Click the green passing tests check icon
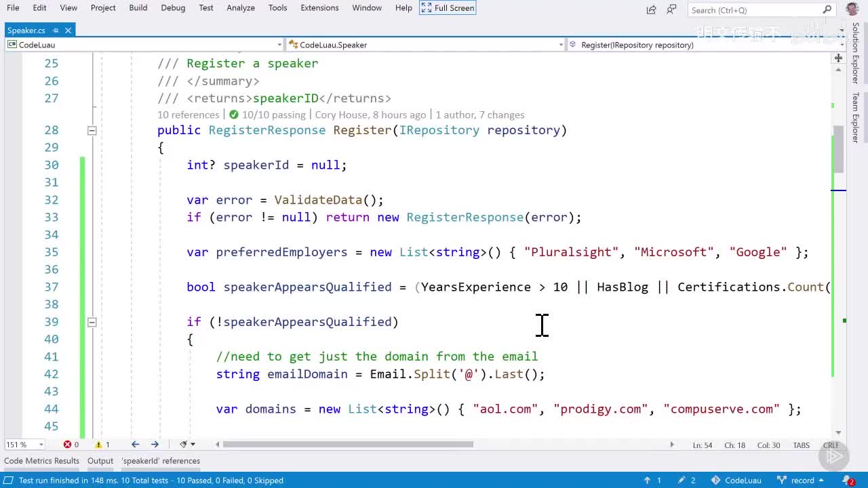The image size is (868, 488). coord(234,115)
